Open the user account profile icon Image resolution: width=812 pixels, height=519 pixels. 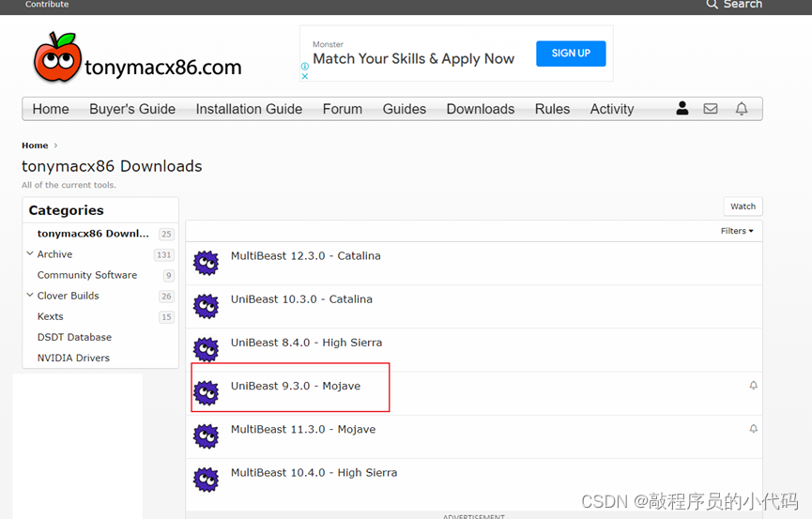coord(682,108)
